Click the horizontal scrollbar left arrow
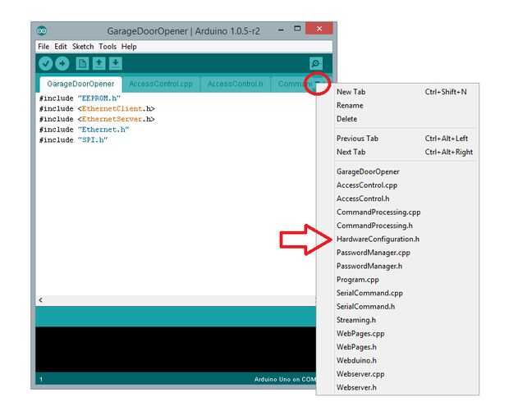The height and width of the screenshot is (420, 509). pyautogui.click(x=40, y=300)
